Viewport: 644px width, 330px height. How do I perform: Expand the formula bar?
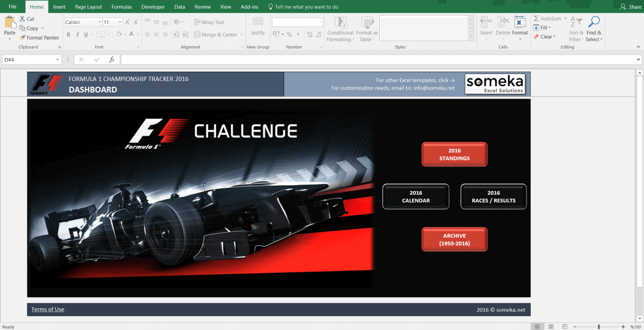[639, 60]
